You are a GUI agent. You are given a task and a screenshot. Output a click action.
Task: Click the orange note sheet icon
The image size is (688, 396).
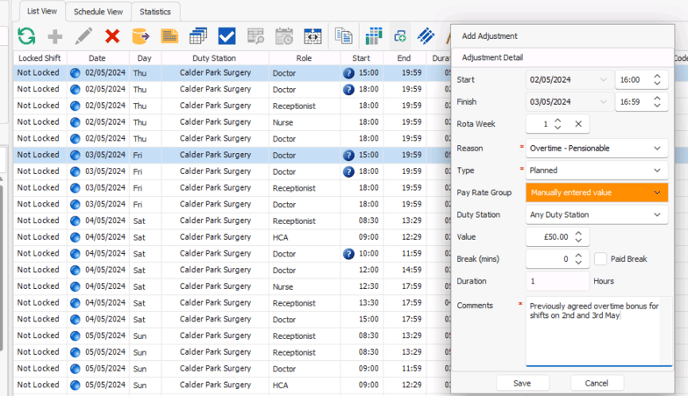tap(169, 36)
